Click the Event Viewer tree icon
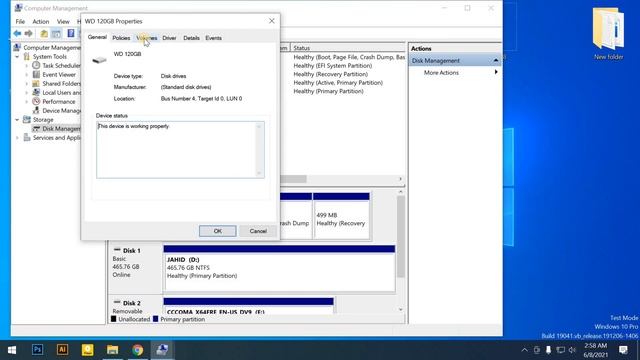This screenshot has height=360, width=640. coord(36,74)
